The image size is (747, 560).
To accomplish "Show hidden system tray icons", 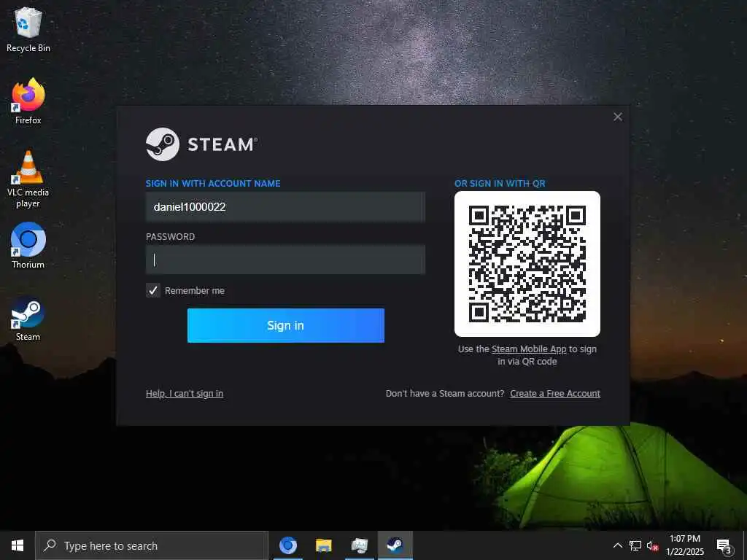I will [617, 545].
